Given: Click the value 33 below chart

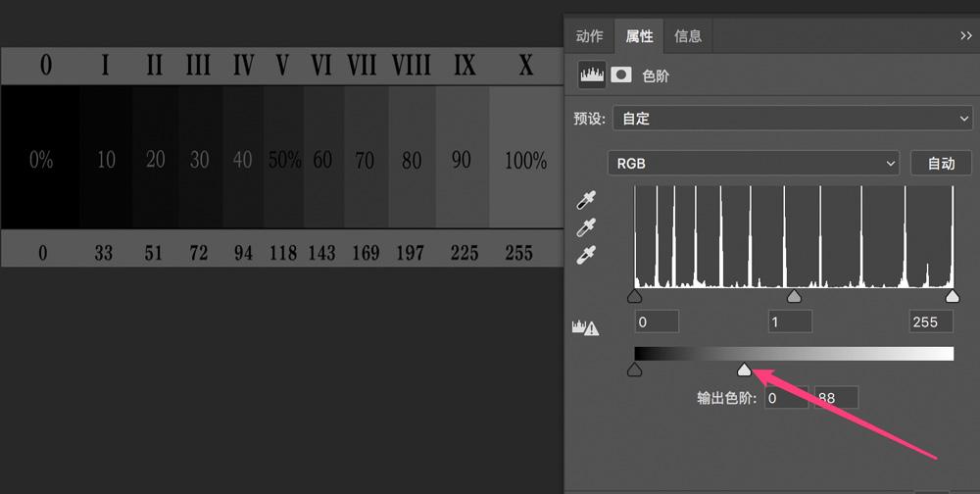Looking at the screenshot, I should pyautogui.click(x=104, y=253).
